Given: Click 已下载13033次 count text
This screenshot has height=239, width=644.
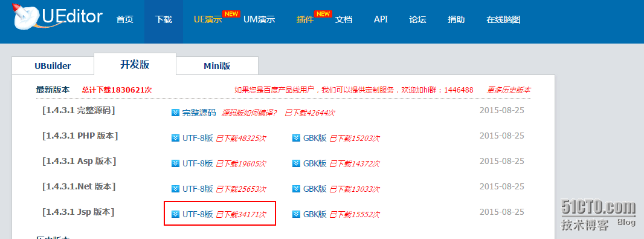Looking at the screenshot, I should pyautogui.click(x=355, y=189).
